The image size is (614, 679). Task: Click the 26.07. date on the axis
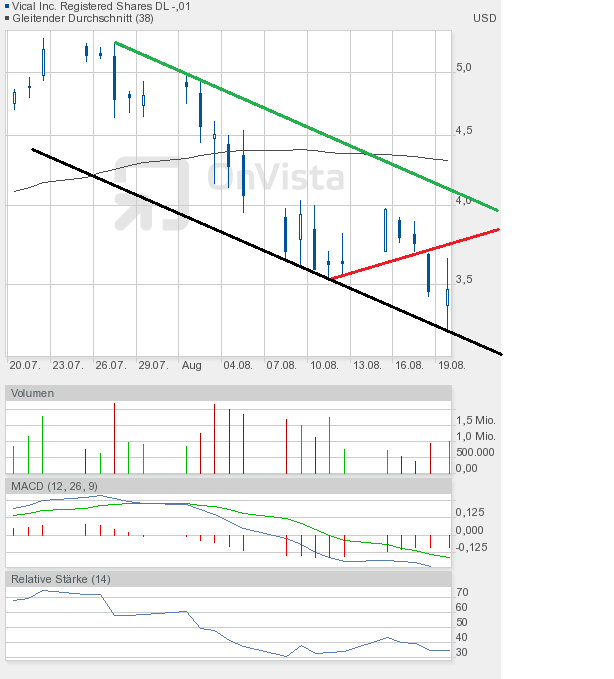coord(110,365)
